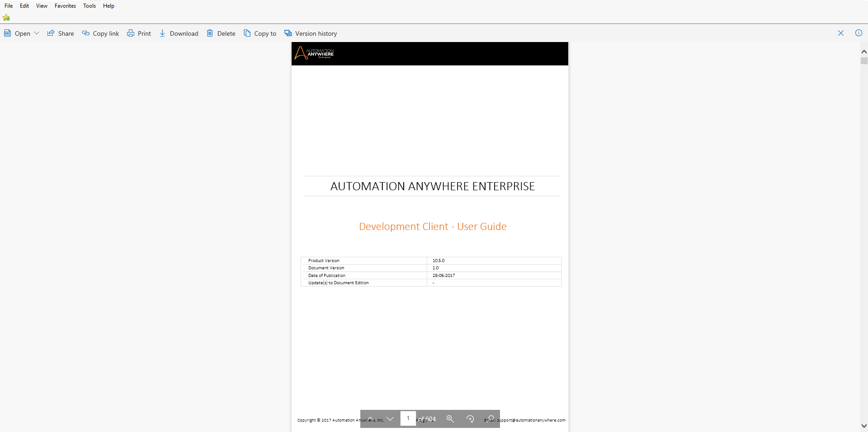Image resolution: width=868 pixels, height=432 pixels.
Task: Open the Tools menu
Action: tap(90, 6)
